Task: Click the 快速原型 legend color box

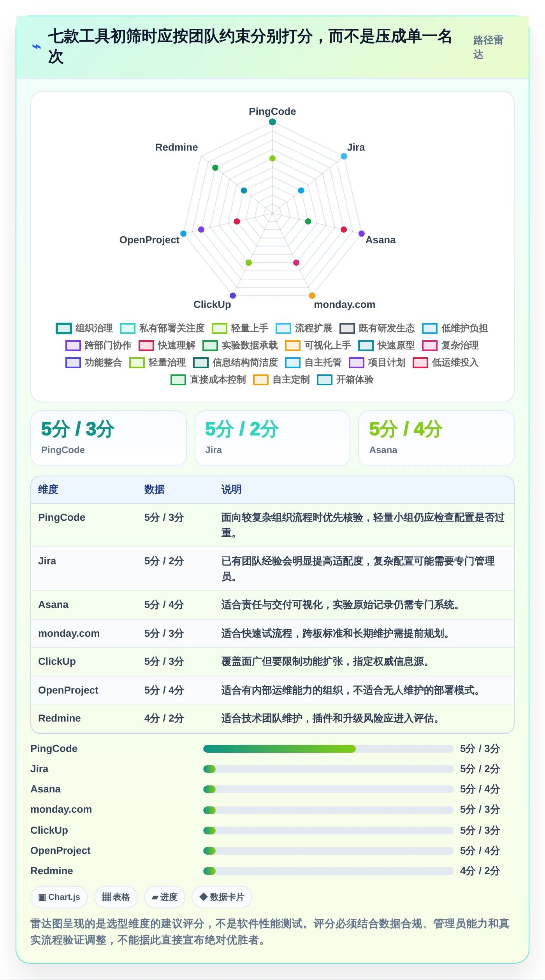Action: coord(366,346)
